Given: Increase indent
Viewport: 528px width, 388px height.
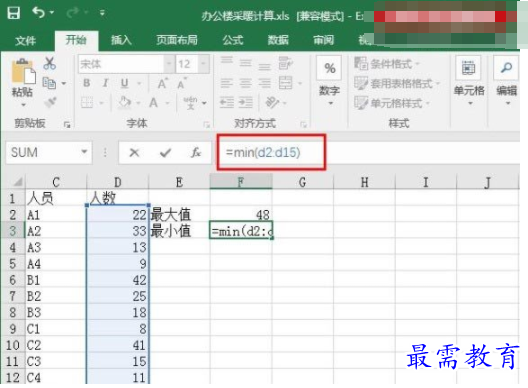Looking at the screenshot, I should (x=246, y=102).
